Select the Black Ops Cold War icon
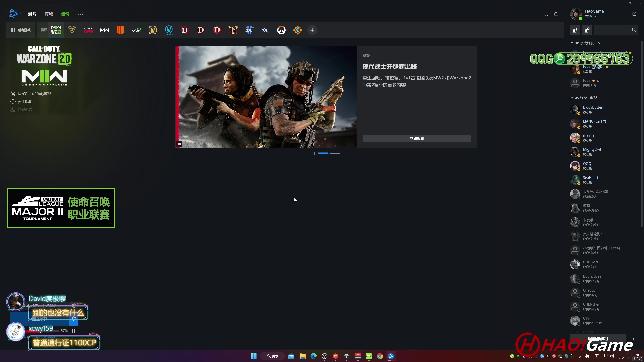644x362 pixels. click(88, 30)
